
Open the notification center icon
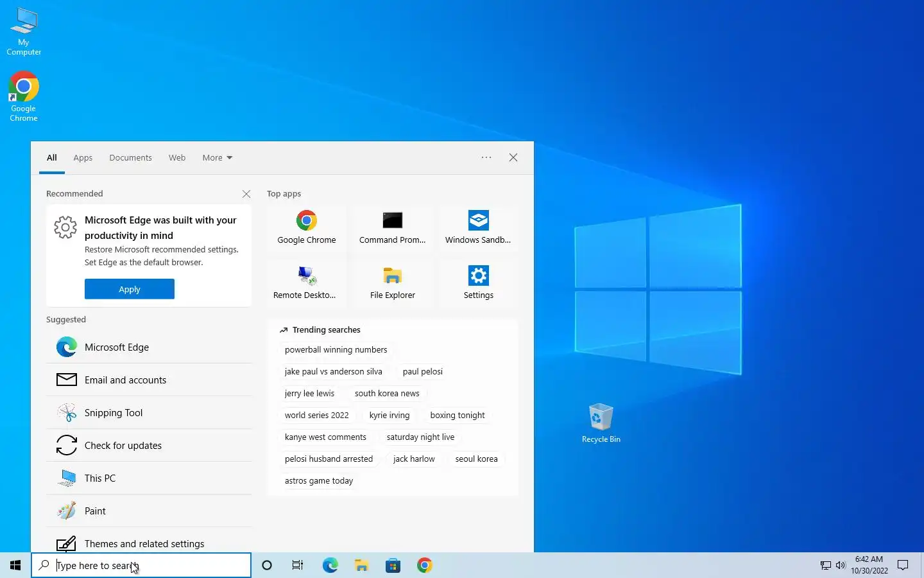click(903, 565)
